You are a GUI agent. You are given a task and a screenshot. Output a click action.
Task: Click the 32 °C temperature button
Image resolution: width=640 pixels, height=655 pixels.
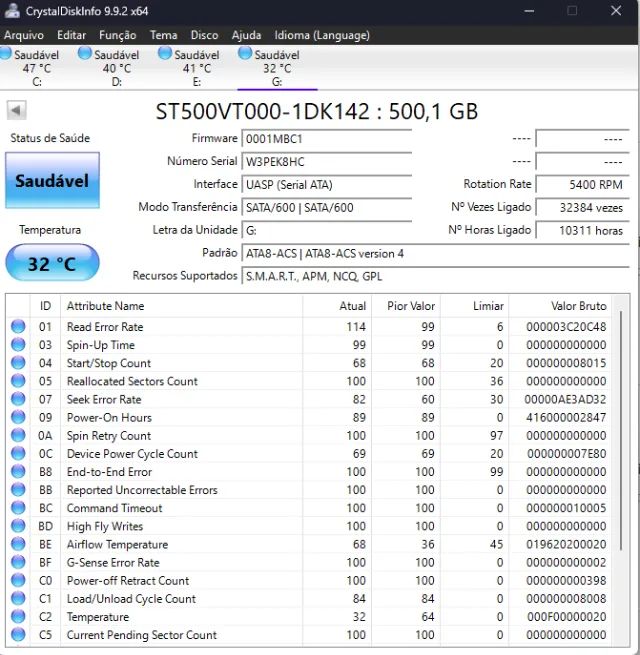[x=52, y=263]
